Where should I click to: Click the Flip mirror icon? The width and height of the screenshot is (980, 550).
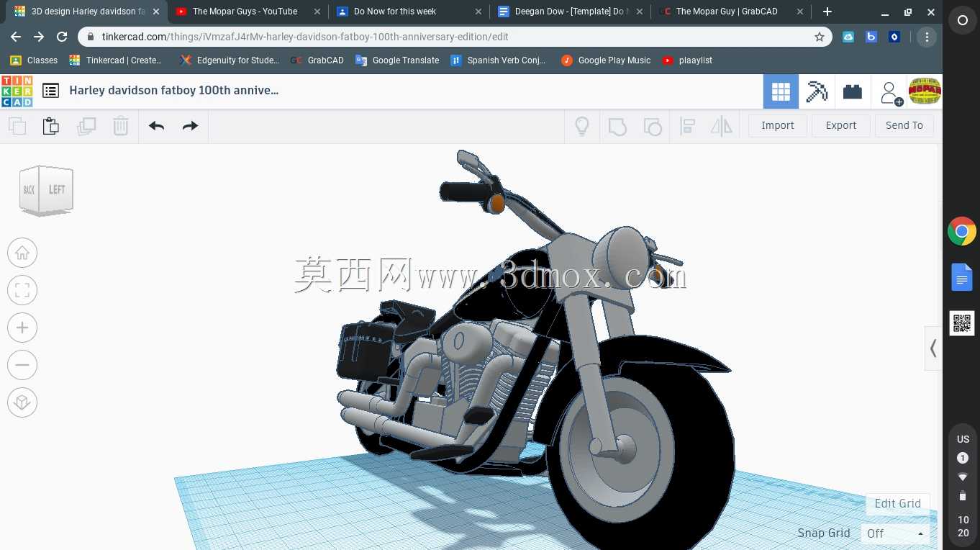click(721, 127)
